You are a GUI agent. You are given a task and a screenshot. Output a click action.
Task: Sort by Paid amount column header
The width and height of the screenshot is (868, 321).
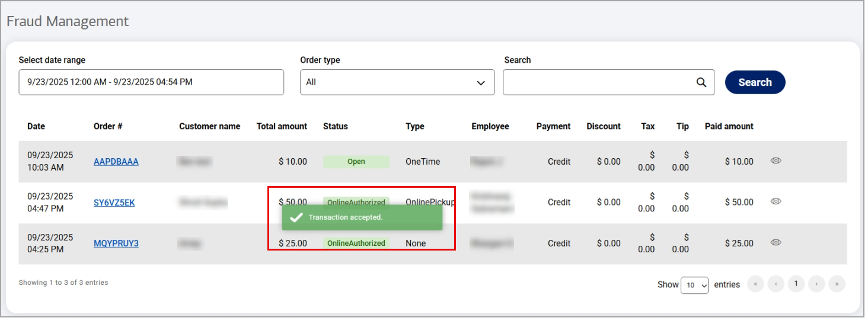[729, 126]
